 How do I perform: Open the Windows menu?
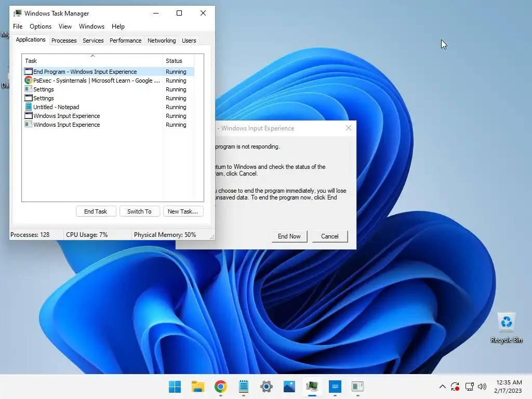point(91,26)
